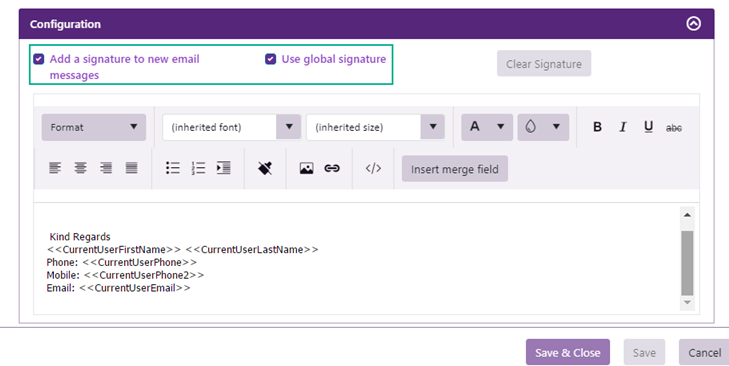Insert ordered numbered list
The image size is (729, 366).
click(x=198, y=168)
